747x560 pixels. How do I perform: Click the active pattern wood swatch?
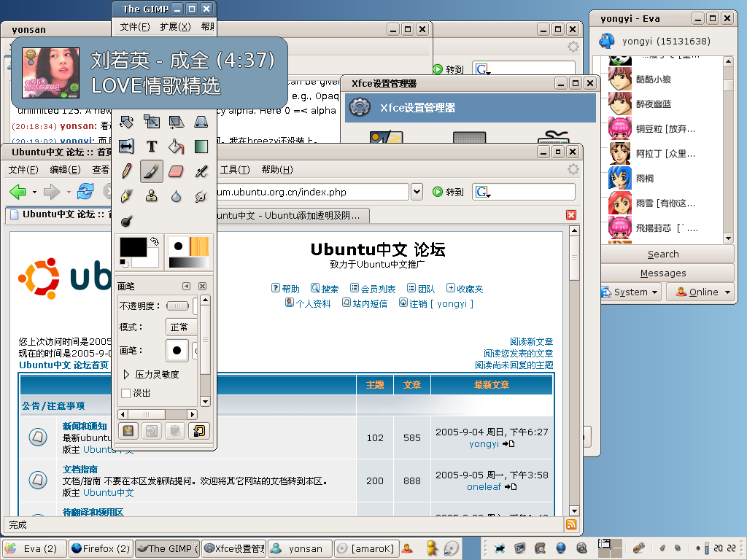pyautogui.click(x=199, y=246)
